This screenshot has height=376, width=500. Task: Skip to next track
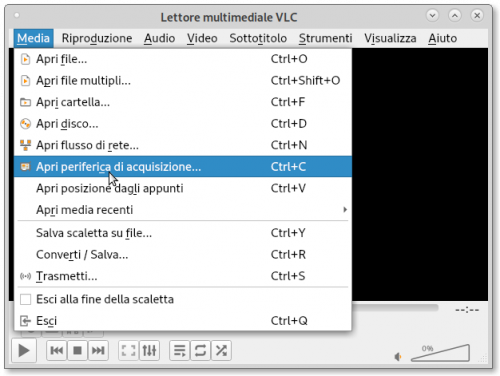coord(98,351)
